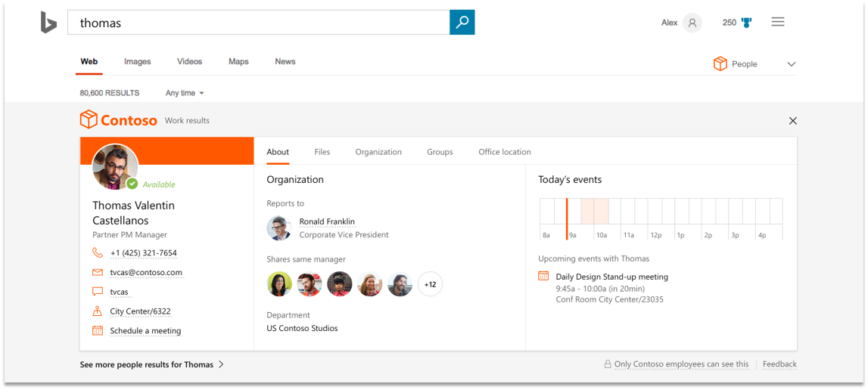Open the Any time filter dropdown

(185, 93)
